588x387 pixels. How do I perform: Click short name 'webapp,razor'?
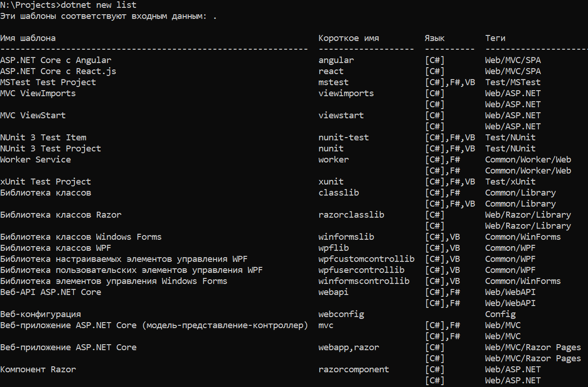[x=349, y=347]
